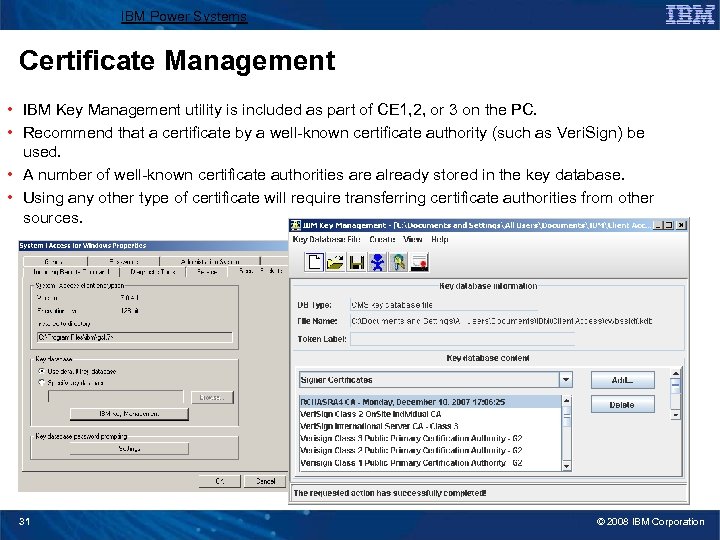Close the IBM Key Management window
720x540 pixels.
(x=681, y=225)
